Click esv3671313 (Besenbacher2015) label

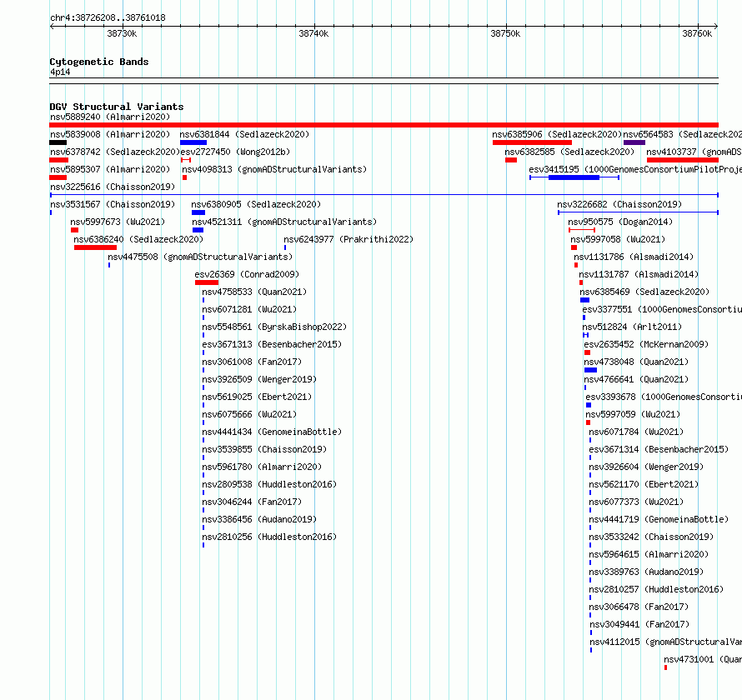tap(272, 344)
